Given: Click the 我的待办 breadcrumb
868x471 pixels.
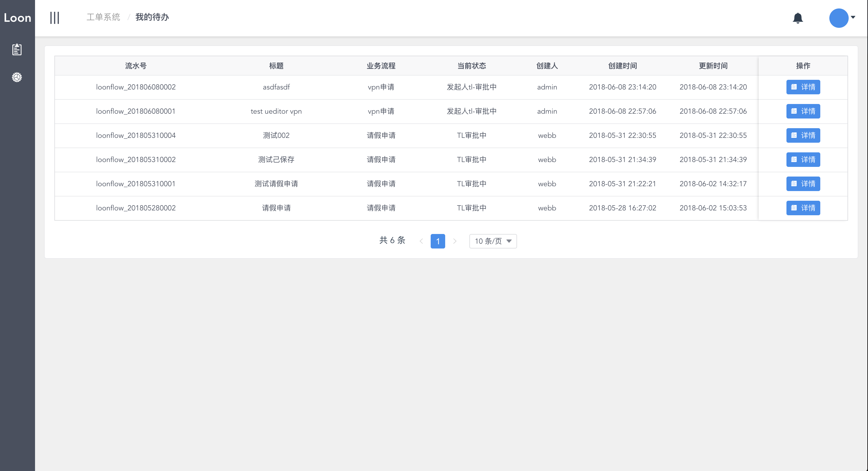Looking at the screenshot, I should (152, 17).
